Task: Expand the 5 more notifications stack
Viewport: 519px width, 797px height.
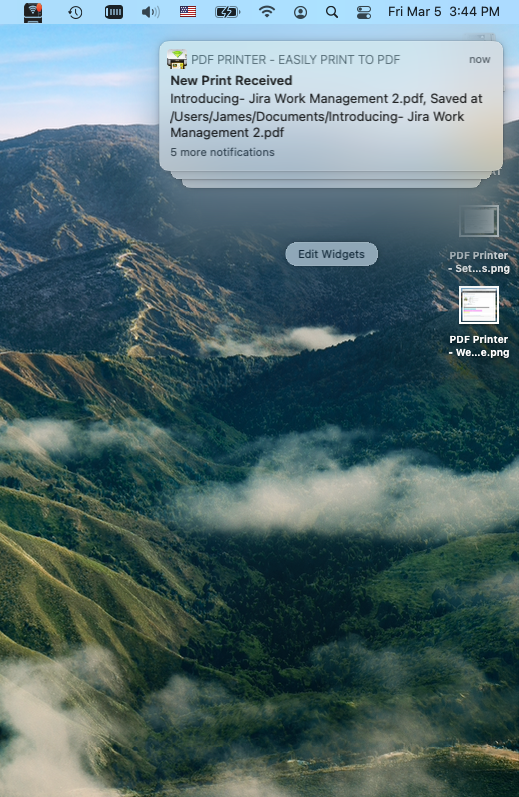Action: (x=222, y=152)
